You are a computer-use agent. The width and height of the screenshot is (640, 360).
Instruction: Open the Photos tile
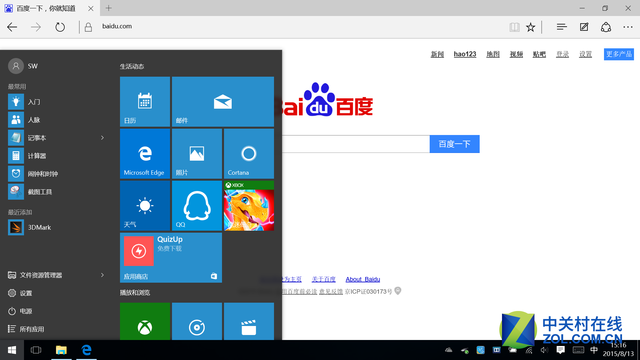197,153
